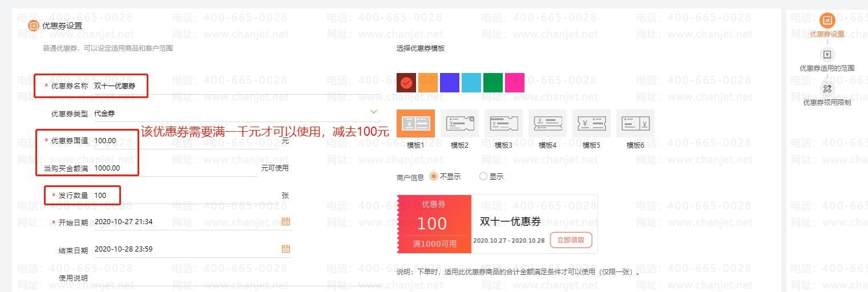The image size is (868, 292).
Task: Click the 优惠券设置 header icon
Action: (34, 26)
